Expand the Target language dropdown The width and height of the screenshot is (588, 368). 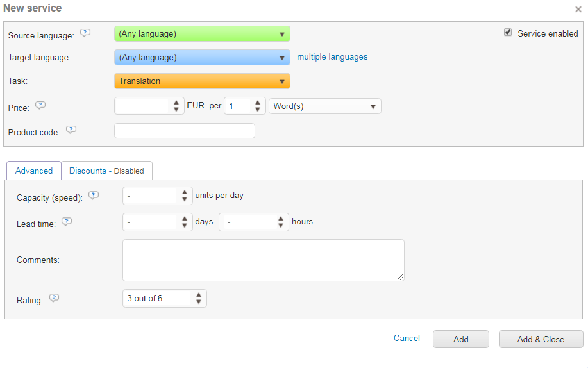click(202, 58)
